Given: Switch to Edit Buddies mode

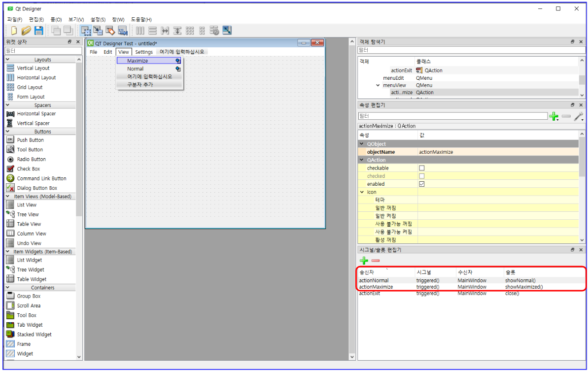Looking at the screenshot, I should pos(110,31).
